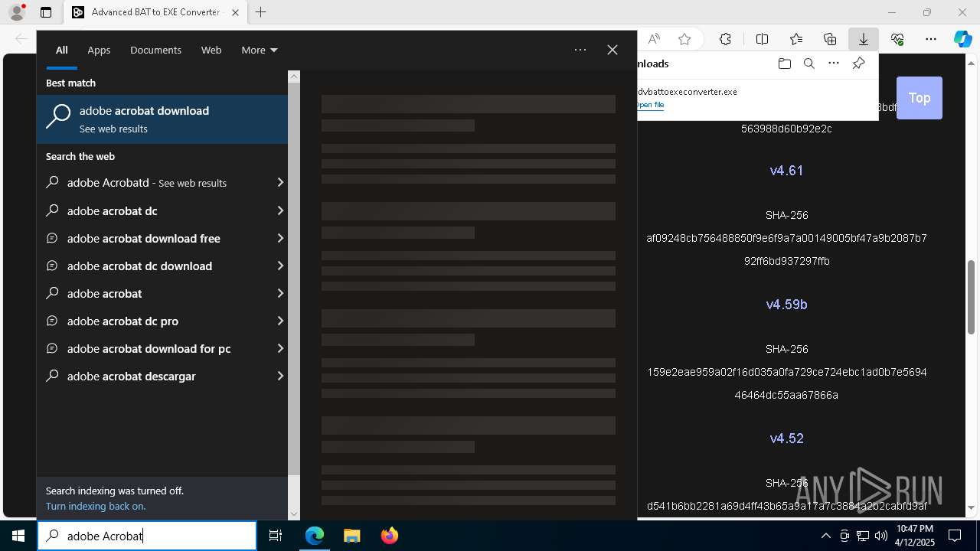Open downloads folder icon in Downloads panel
Image resolution: width=980 pixels, height=551 pixels.
pos(784,64)
